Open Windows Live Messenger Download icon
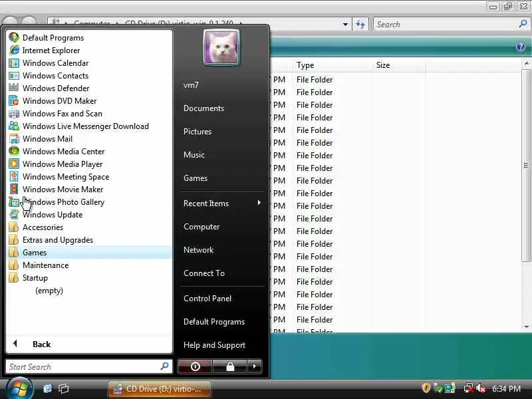Viewport: 532px width, 399px height. (x=14, y=126)
